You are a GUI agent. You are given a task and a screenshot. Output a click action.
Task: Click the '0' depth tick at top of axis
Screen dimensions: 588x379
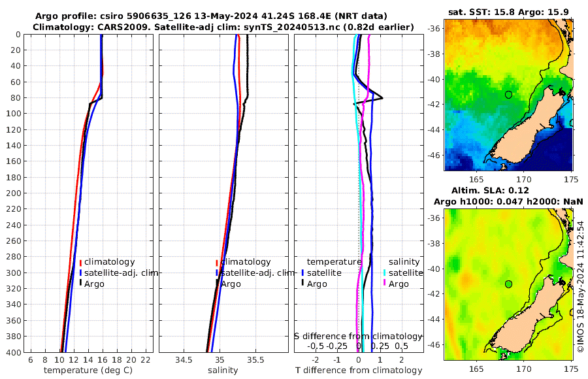(18, 35)
